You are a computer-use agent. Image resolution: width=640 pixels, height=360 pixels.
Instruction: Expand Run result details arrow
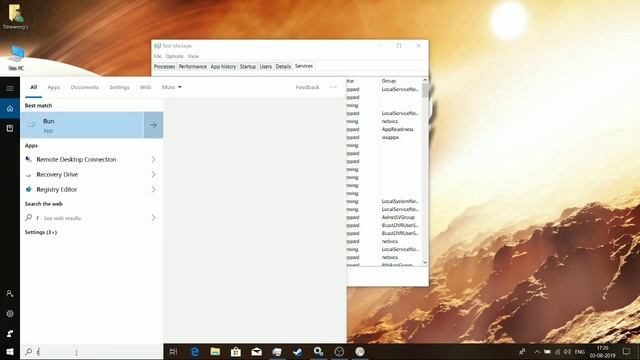tap(153, 125)
